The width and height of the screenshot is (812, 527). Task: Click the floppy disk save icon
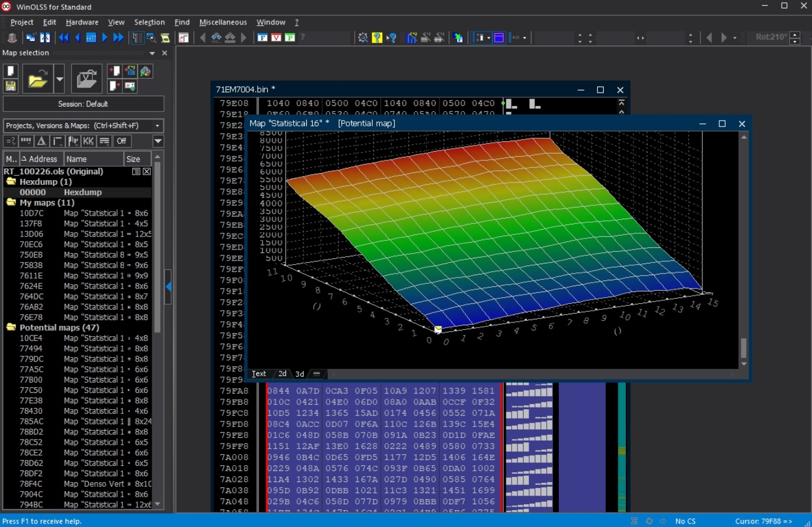(x=10, y=86)
